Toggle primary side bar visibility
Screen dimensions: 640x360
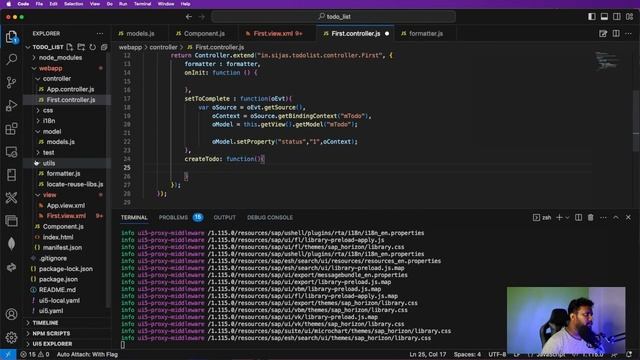point(591,17)
